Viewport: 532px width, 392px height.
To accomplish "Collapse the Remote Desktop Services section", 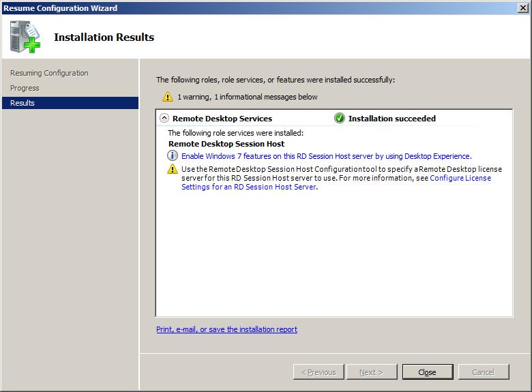I will point(164,118).
